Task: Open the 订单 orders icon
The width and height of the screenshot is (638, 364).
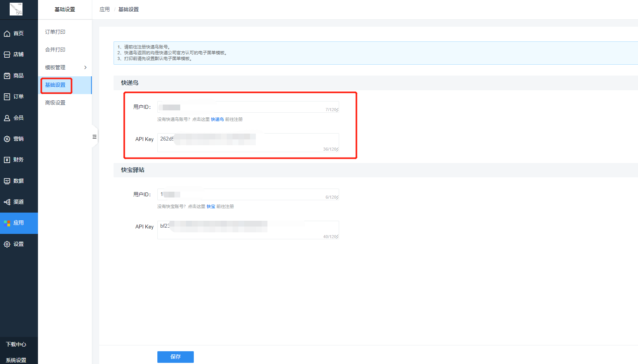Action: coord(7,97)
